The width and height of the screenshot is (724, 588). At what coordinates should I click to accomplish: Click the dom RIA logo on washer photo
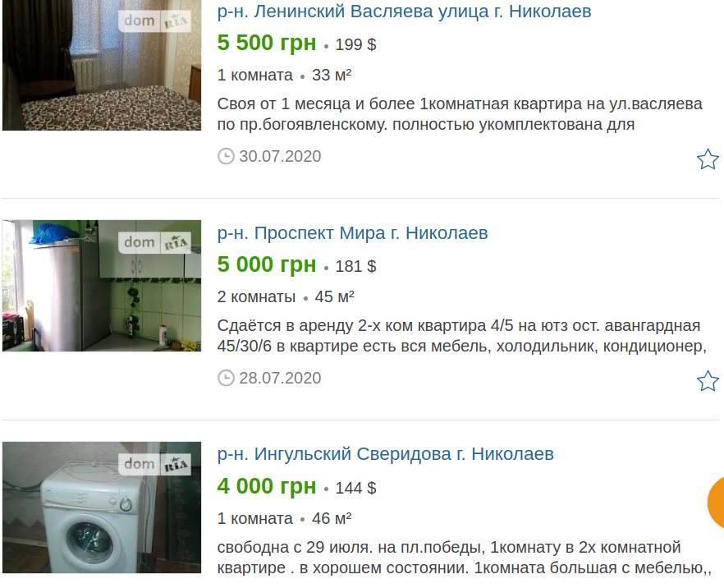154,464
